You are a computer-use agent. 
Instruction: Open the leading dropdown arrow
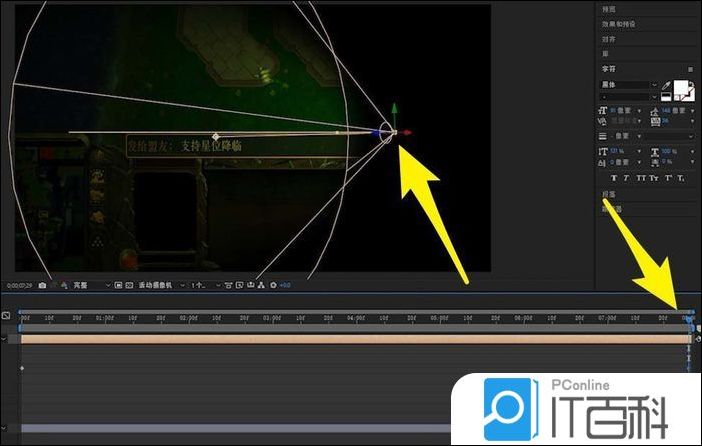click(692, 111)
